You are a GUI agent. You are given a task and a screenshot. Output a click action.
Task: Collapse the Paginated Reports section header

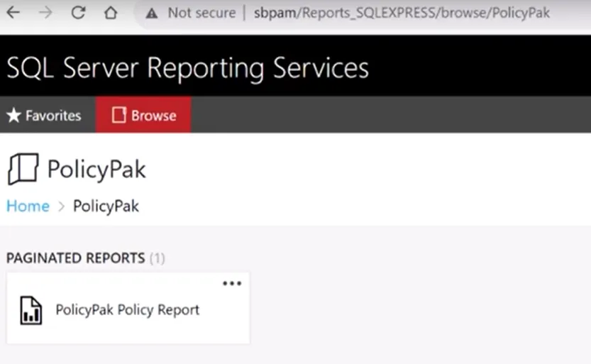75,258
